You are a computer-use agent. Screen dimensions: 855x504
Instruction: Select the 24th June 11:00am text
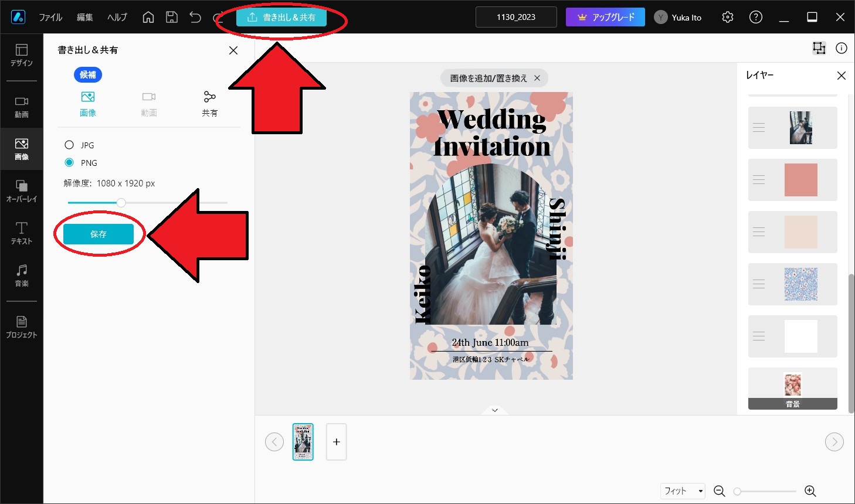tap(490, 342)
